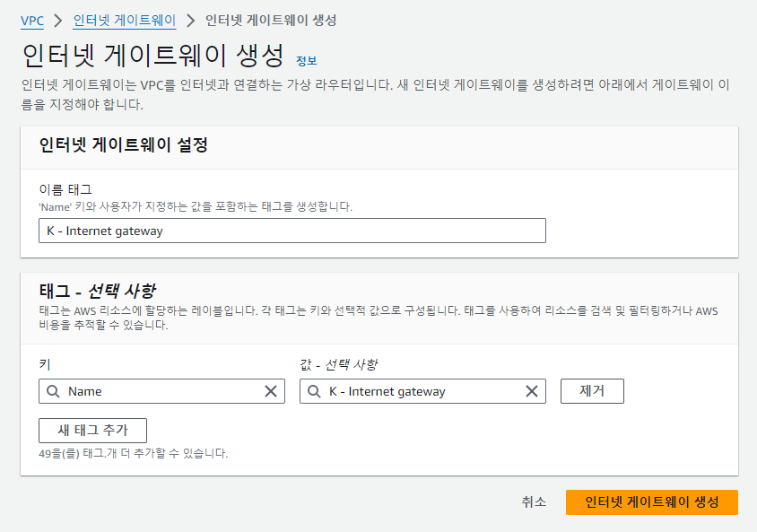Screen dimensions: 757x532
Task: Click the search icon in the tag value field
Action: [x=312, y=391]
